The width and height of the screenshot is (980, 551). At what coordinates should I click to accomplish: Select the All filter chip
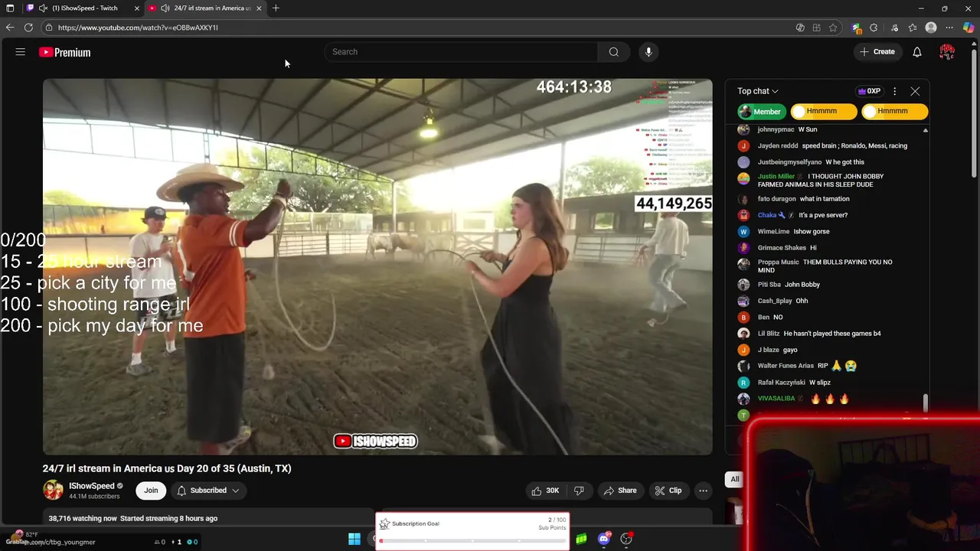coord(735,479)
